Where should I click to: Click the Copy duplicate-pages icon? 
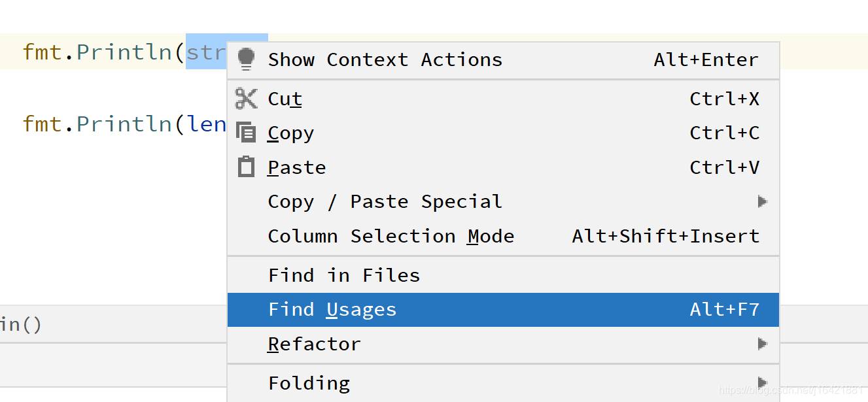point(246,132)
